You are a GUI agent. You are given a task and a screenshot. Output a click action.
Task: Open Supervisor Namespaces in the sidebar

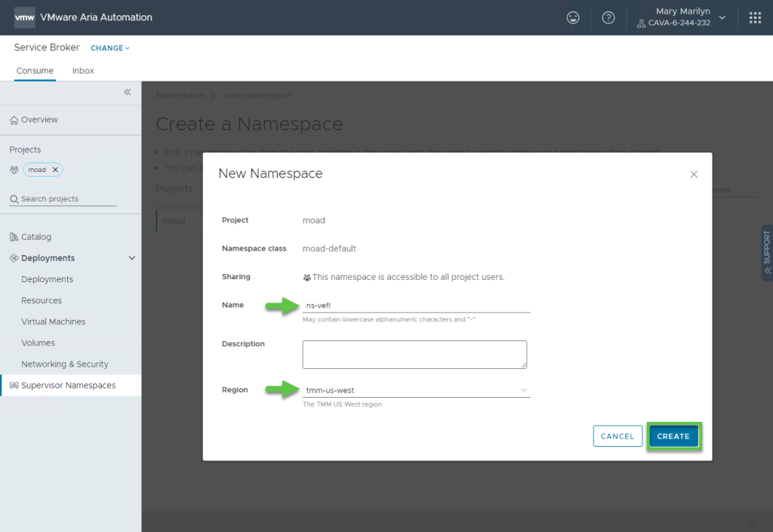(68, 386)
